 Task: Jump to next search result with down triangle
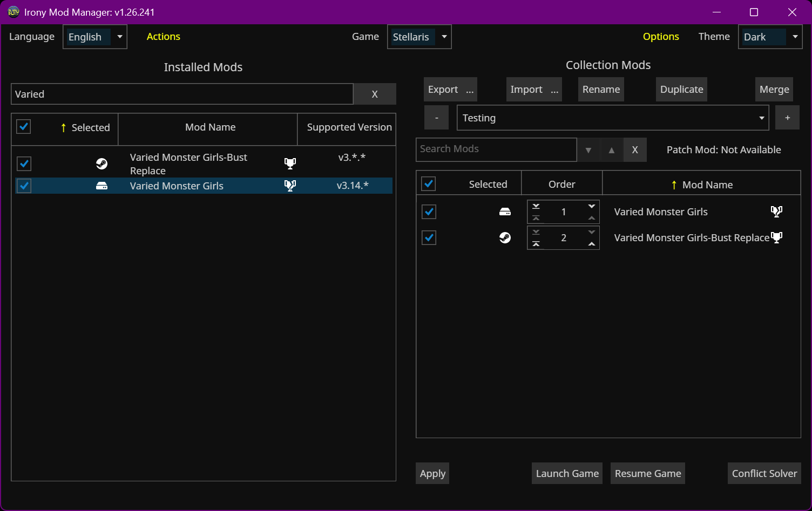point(588,150)
